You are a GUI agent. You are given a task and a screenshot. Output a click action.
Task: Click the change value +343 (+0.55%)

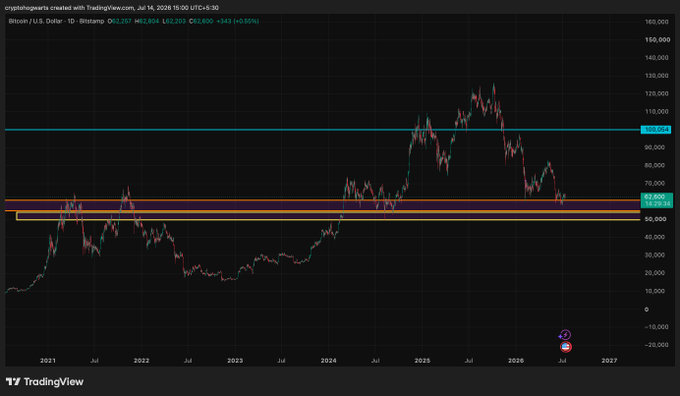coord(238,21)
